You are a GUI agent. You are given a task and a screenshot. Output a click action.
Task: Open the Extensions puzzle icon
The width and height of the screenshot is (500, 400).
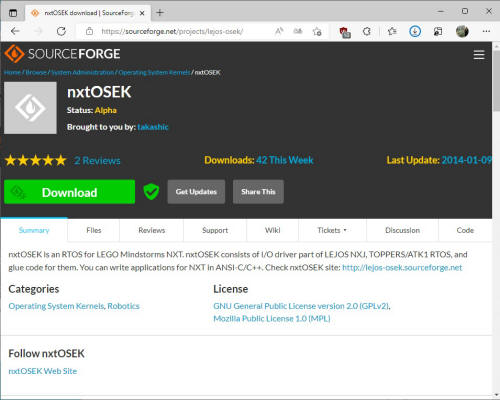click(x=367, y=32)
